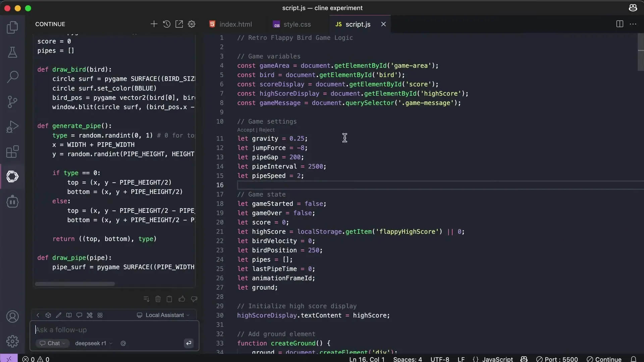644x362 pixels.
Task: Give thumbs up to the response
Action: pos(182,299)
